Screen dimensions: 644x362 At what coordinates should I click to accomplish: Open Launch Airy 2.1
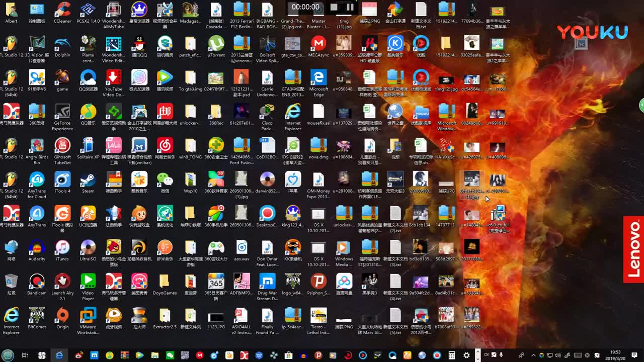62,287
